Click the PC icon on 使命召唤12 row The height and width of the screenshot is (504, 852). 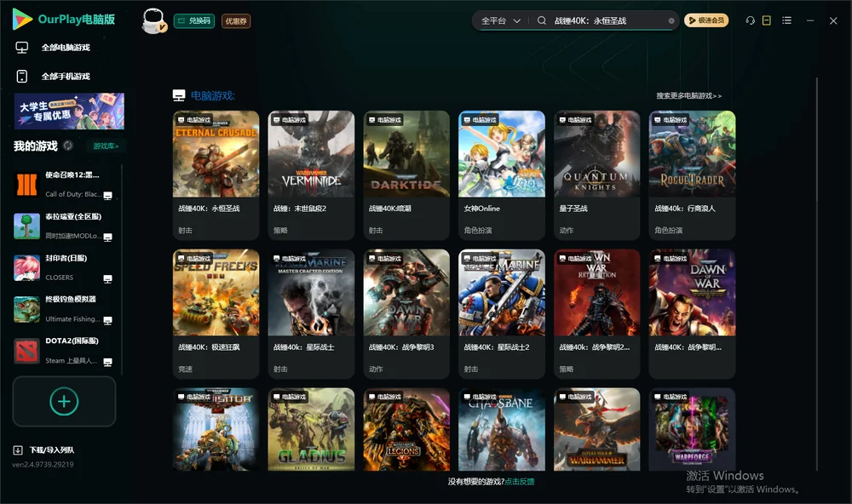107,196
